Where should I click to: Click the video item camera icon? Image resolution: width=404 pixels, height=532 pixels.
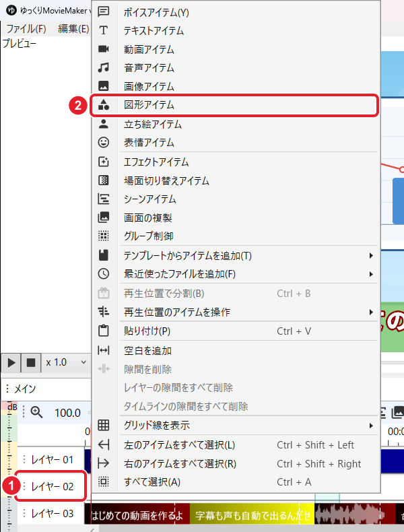point(104,49)
